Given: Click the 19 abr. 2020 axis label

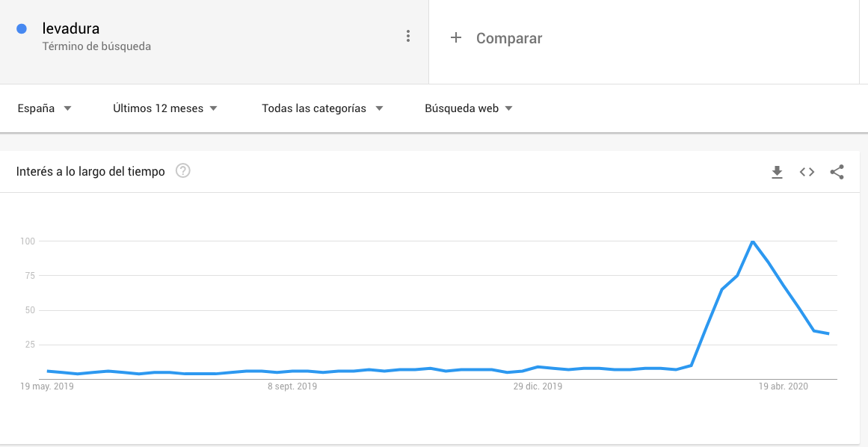Looking at the screenshot, I should [784, 386].
